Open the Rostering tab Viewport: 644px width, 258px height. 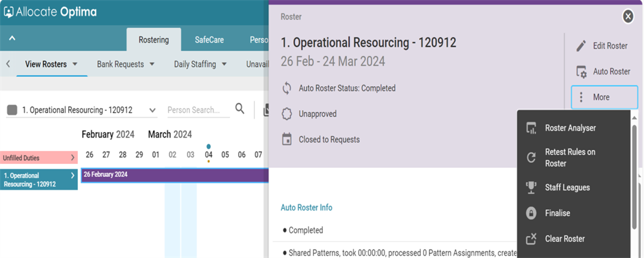[154, 40]
